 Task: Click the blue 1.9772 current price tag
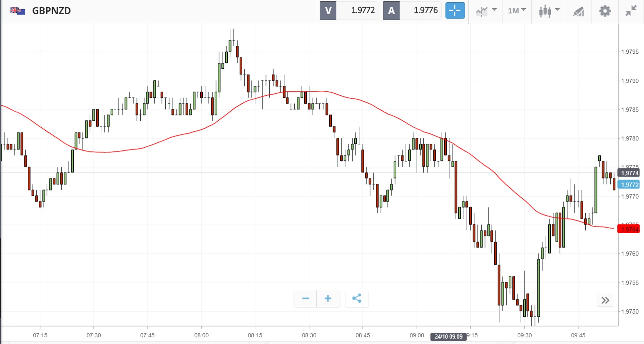pos(629,184)
